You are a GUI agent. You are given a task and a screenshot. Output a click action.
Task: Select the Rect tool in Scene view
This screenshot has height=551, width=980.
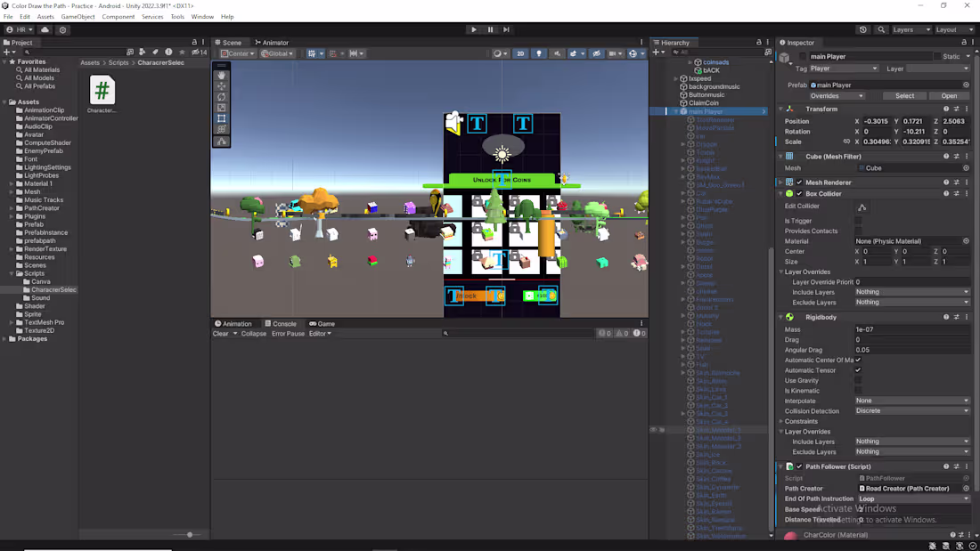221,118
